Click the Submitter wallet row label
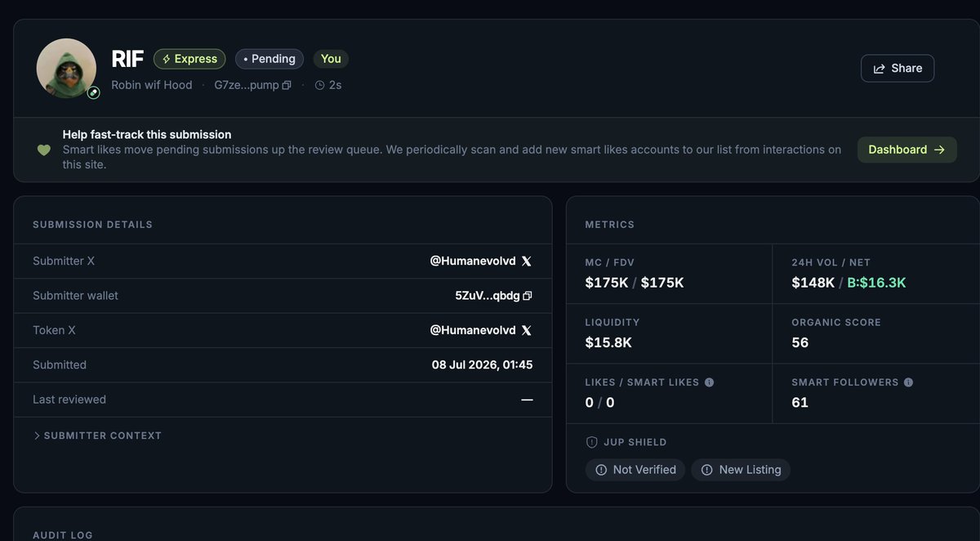The image size is (980, 541). pos(75,296)
